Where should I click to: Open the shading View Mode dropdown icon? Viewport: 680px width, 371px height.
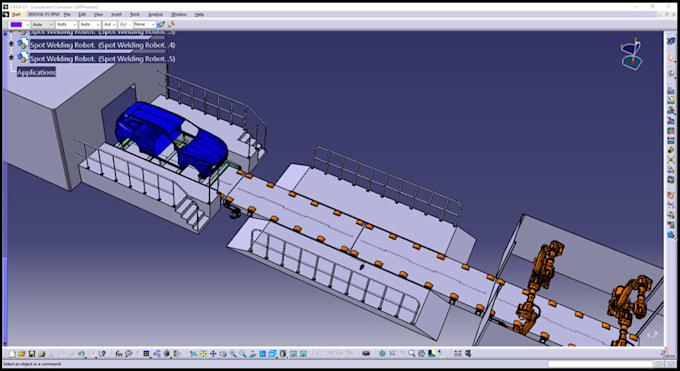(x=282, y=354)
